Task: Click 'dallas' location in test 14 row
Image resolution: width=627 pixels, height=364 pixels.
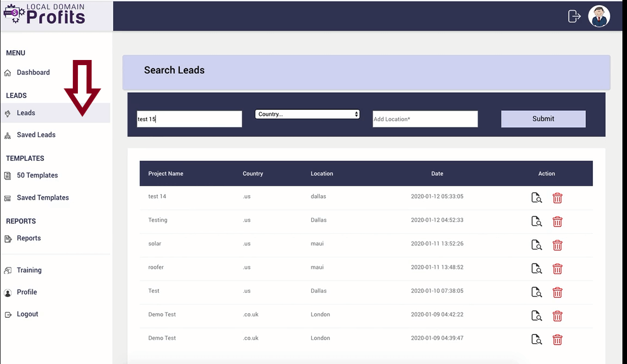Action: point(319,196)
